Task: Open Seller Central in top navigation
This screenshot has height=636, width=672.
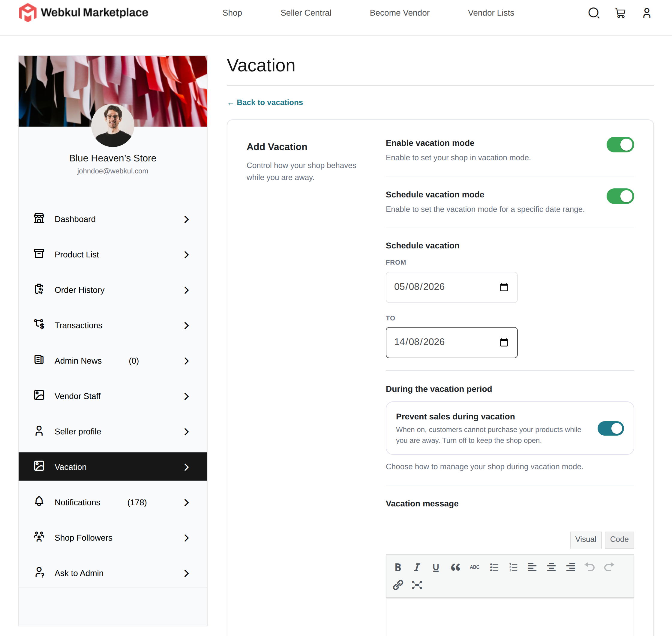Action: click(x=306, y=13)
